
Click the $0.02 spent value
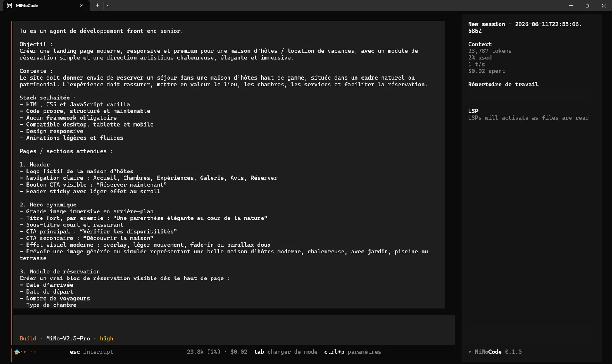(487, 71)
